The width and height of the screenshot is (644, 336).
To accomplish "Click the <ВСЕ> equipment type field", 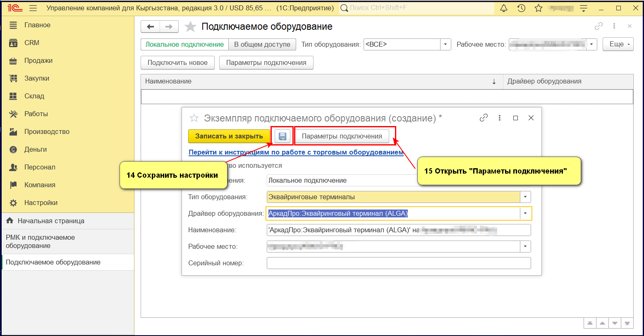I will pyautogui.click(x=402, y=45).
